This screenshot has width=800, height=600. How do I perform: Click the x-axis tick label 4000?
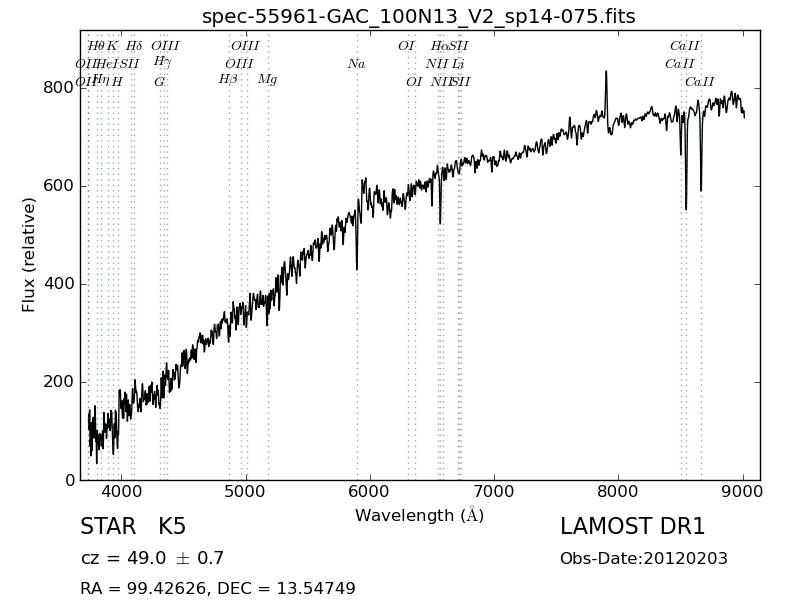click(121, 492)
